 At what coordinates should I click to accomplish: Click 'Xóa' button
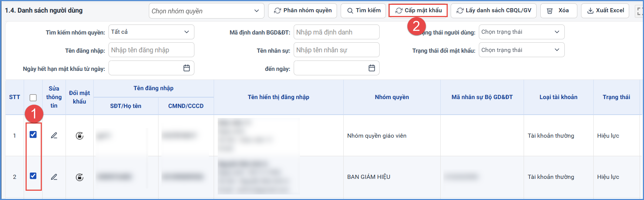click(559, 11)
